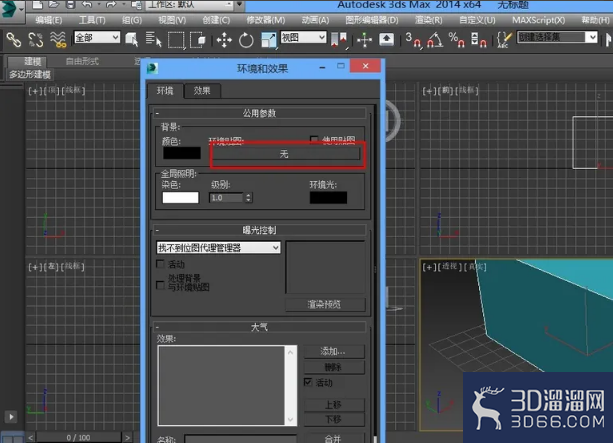Select the Select and Link chain tool
The height and width of the screenshot is (443, 613).
(14, 39)
